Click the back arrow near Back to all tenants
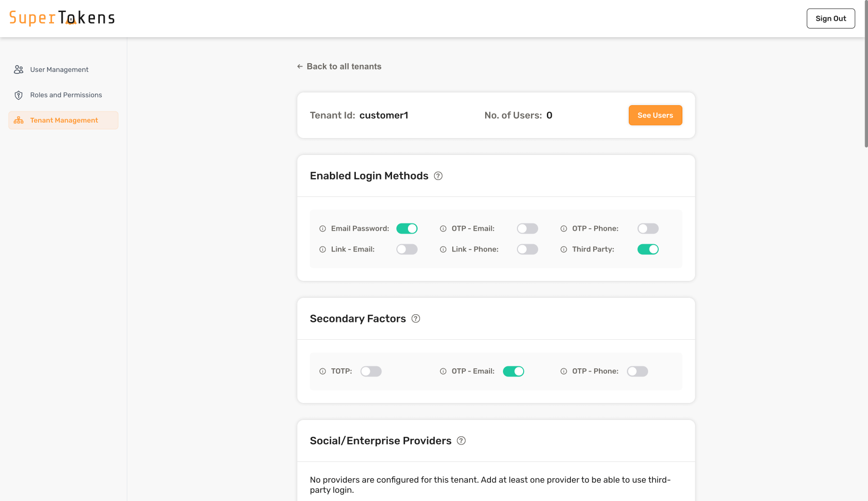Screen dimensions: 868x501 tap(299, 66)
